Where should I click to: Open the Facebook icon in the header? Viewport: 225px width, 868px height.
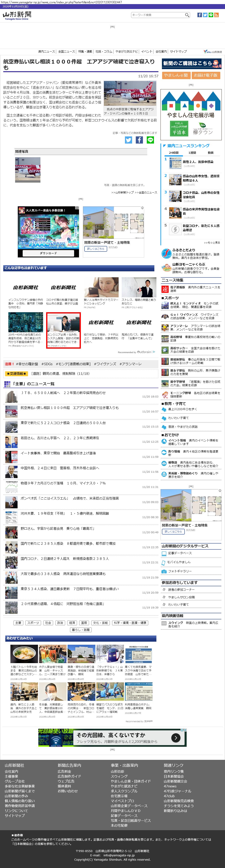pos(199,15)
